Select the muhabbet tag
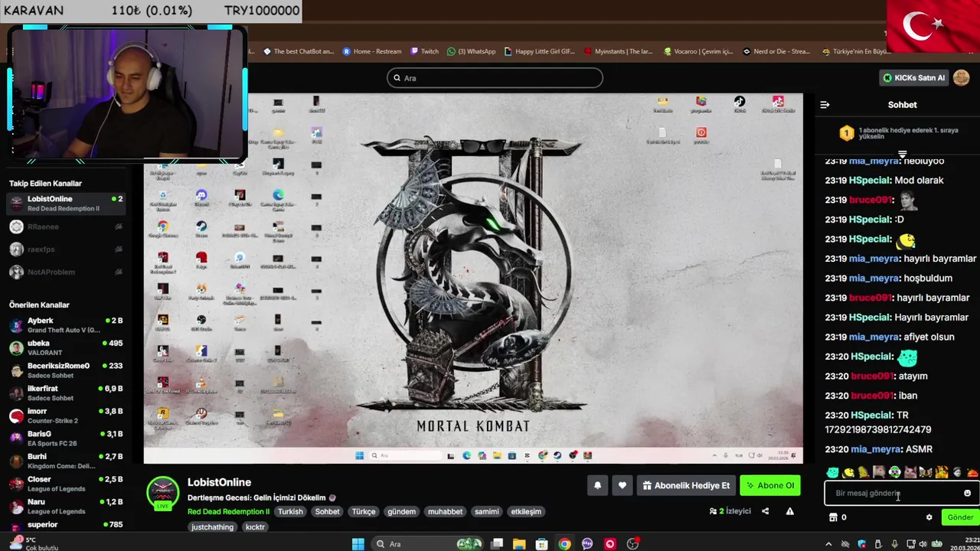 pos(445,511)
